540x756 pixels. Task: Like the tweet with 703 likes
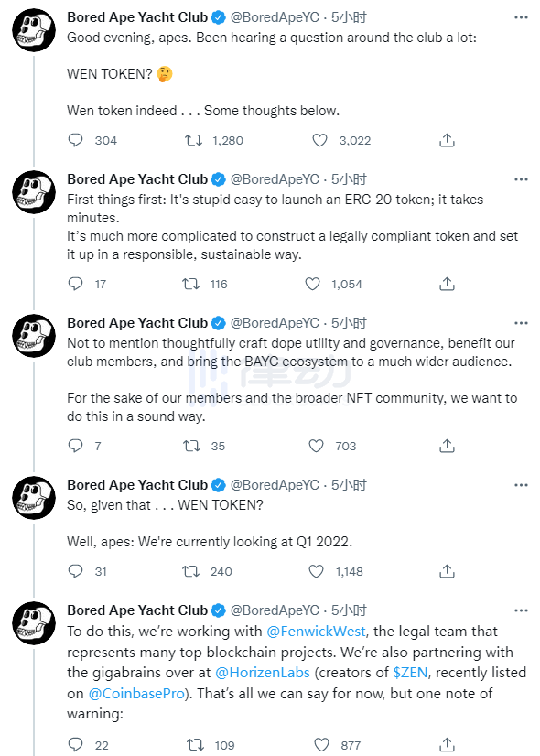click(x=316, y=446)
